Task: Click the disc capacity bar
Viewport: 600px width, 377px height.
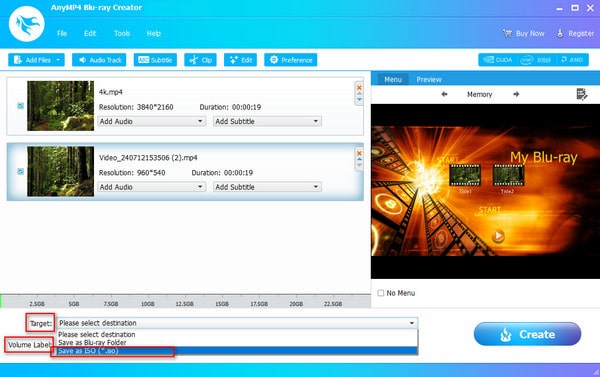Action: tap(186, 301)
